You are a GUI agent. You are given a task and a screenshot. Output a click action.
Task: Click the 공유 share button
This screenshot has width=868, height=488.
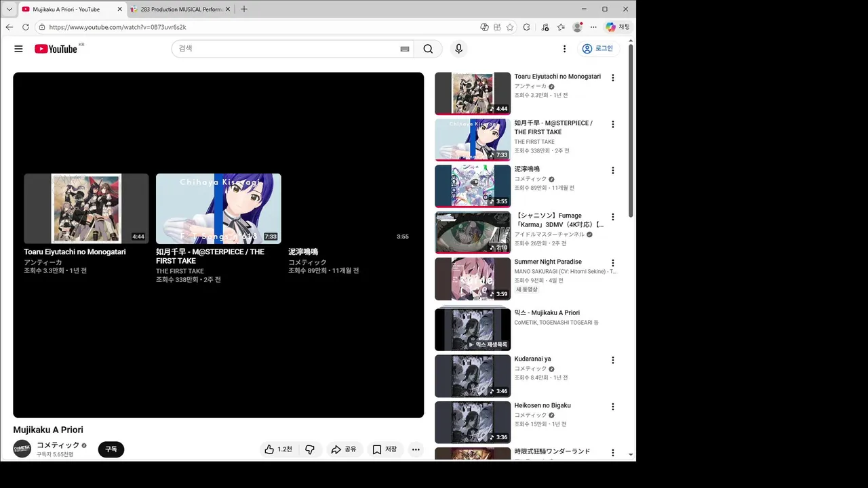(344, 449)
